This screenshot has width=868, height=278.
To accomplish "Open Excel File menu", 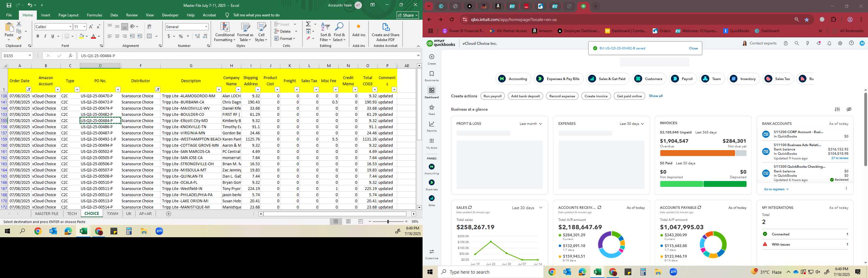I will [9, 15].
